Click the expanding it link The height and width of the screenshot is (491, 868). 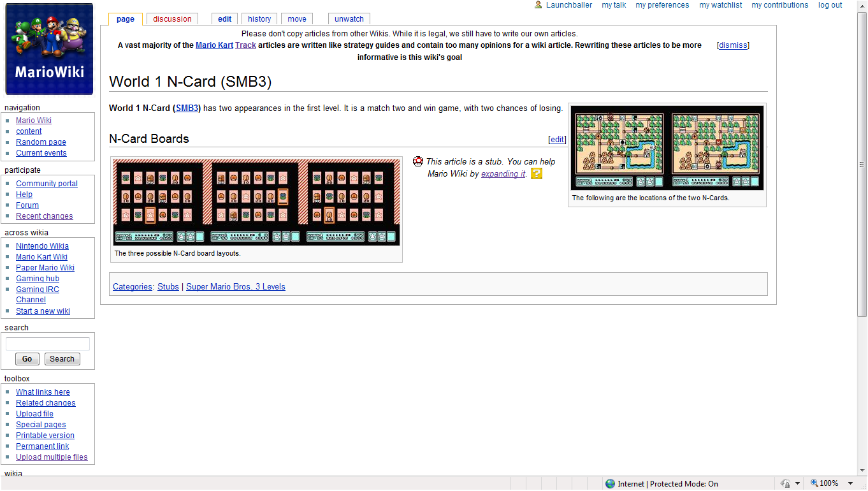pos(503,173)
